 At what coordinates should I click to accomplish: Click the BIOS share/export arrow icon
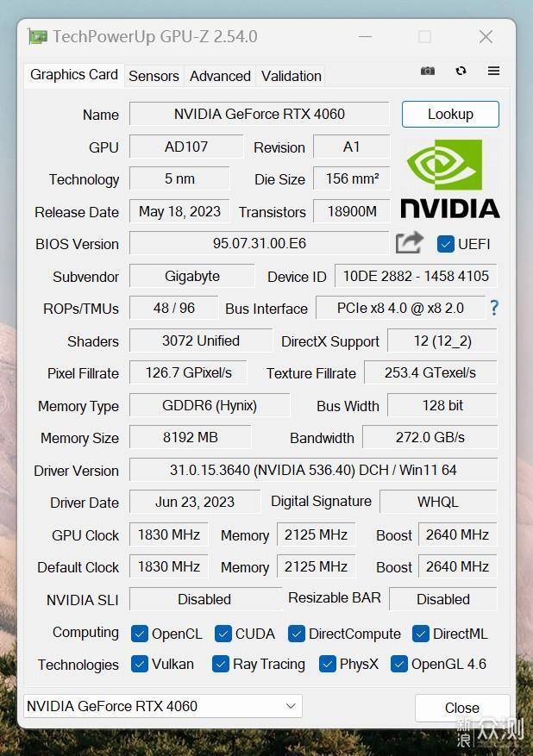click(x=410, y=243)
